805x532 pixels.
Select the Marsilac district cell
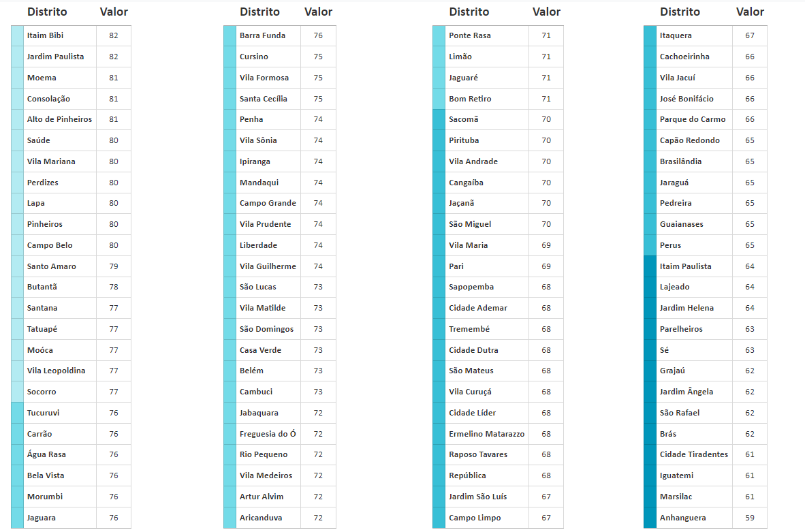(x=676, y=497)
